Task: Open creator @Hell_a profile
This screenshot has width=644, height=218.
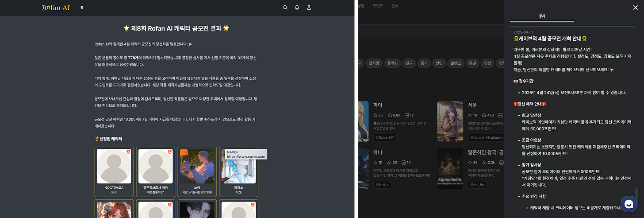Action: click(x=382, y=184)
